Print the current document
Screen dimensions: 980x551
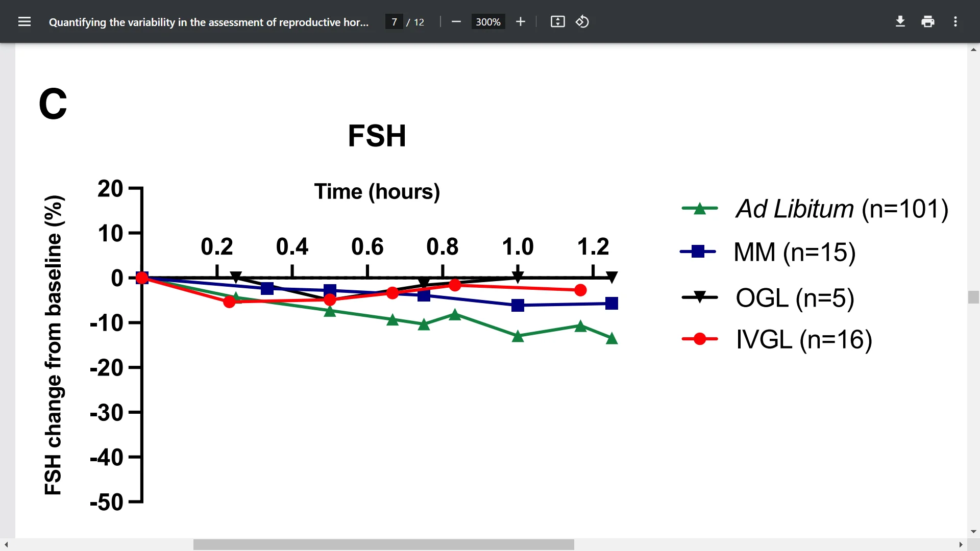(x=927, y=21)
